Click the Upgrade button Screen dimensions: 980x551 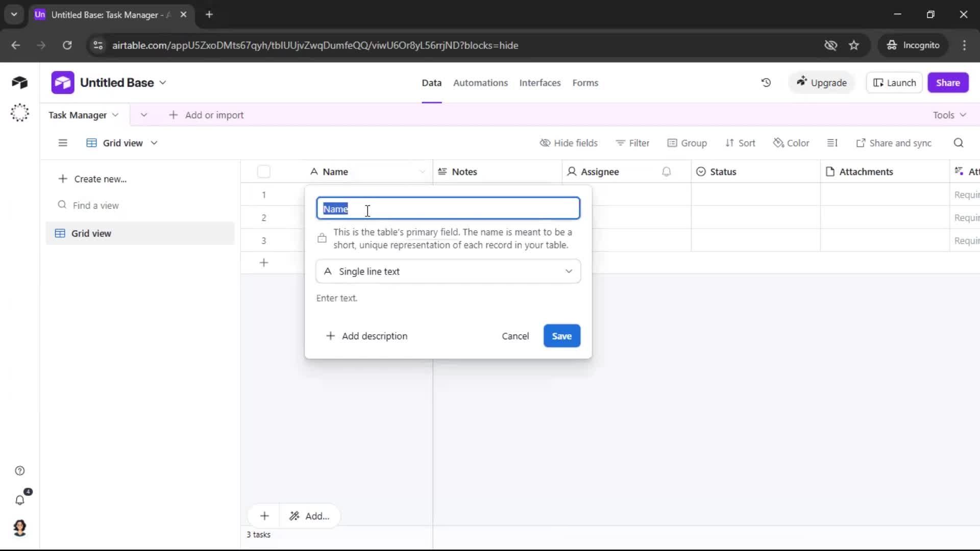point(821,83)
